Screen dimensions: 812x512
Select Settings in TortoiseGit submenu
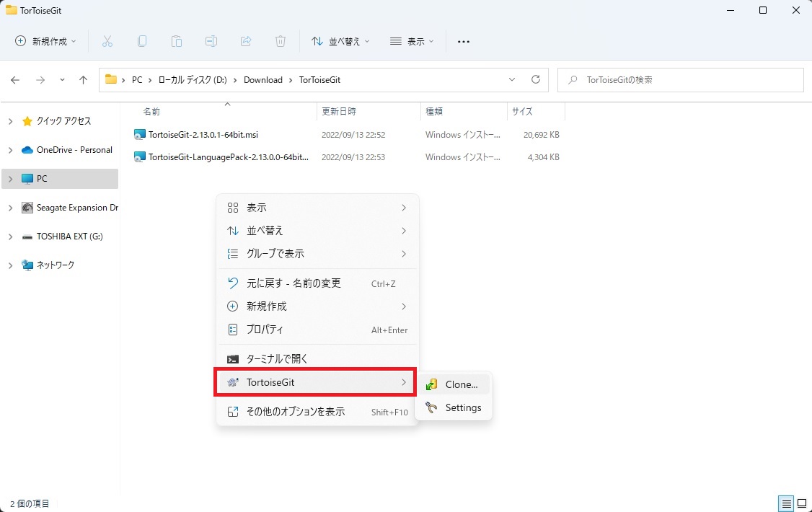tap(454, 407)
